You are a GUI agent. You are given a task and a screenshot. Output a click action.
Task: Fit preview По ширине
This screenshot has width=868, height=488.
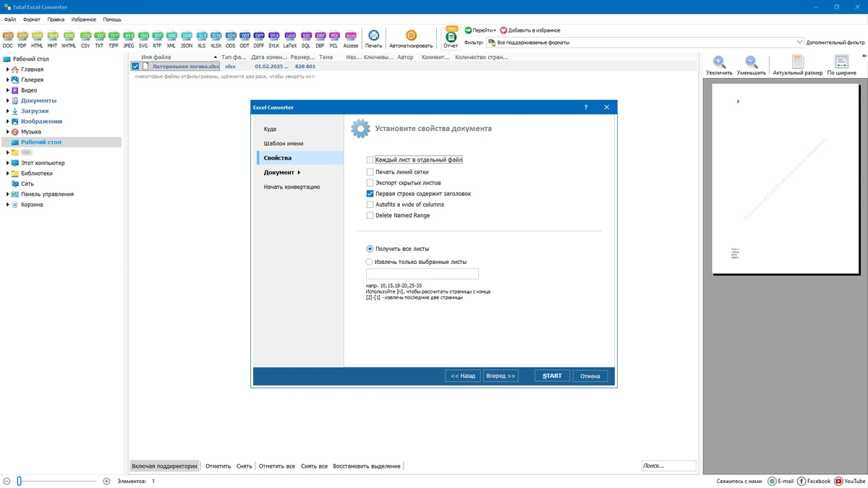[x=841, y=65]
